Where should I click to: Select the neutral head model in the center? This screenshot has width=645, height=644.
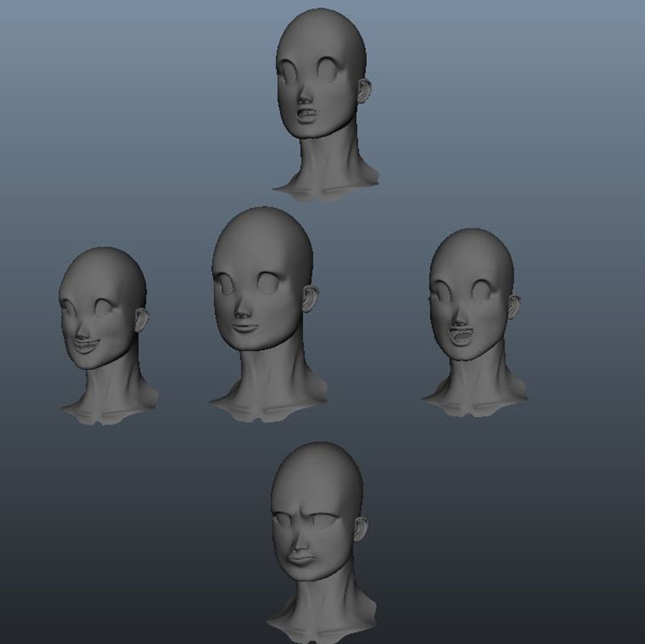pos(267,314)
